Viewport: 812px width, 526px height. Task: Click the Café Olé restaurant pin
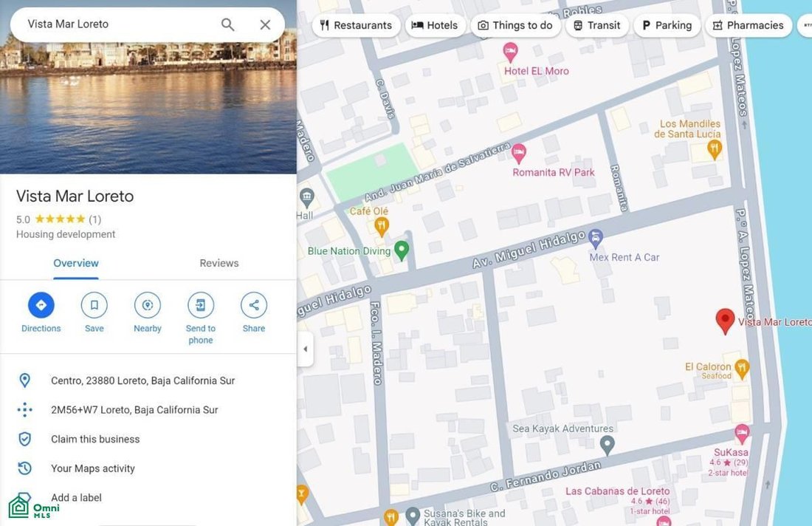click(382, 227)
